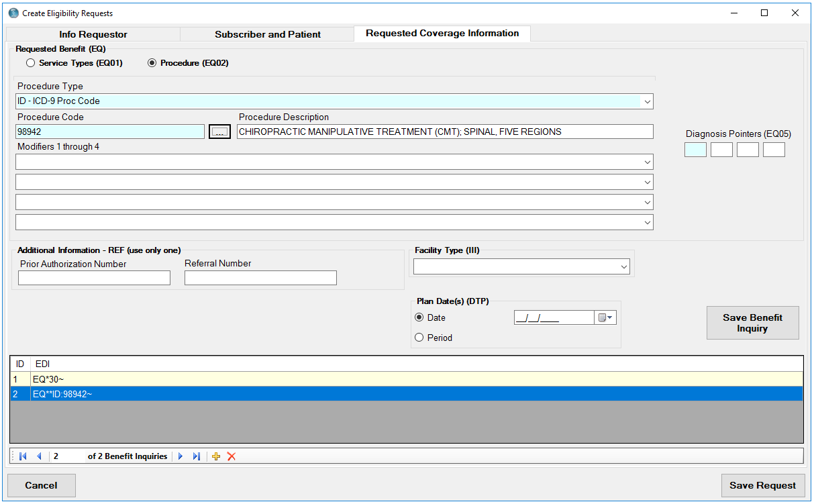Switch to Info Requestor tab
Viewport: 814px width, 504px height.
pos(93,34)
